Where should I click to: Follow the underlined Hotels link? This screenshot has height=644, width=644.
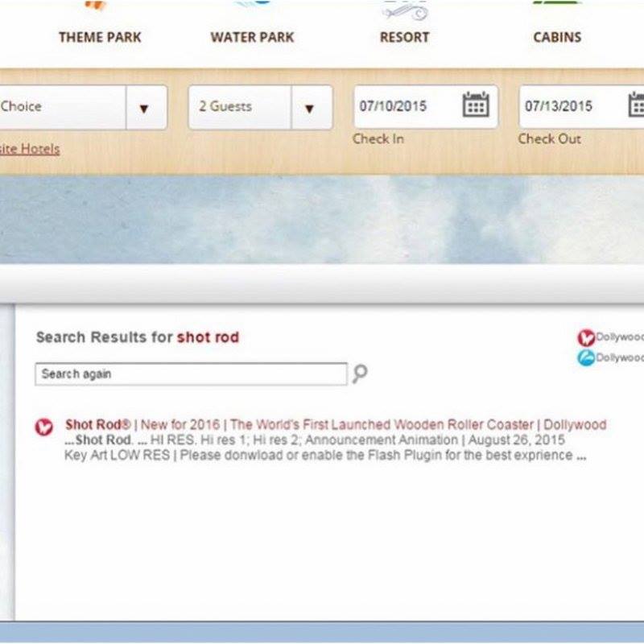pos(31,149)
